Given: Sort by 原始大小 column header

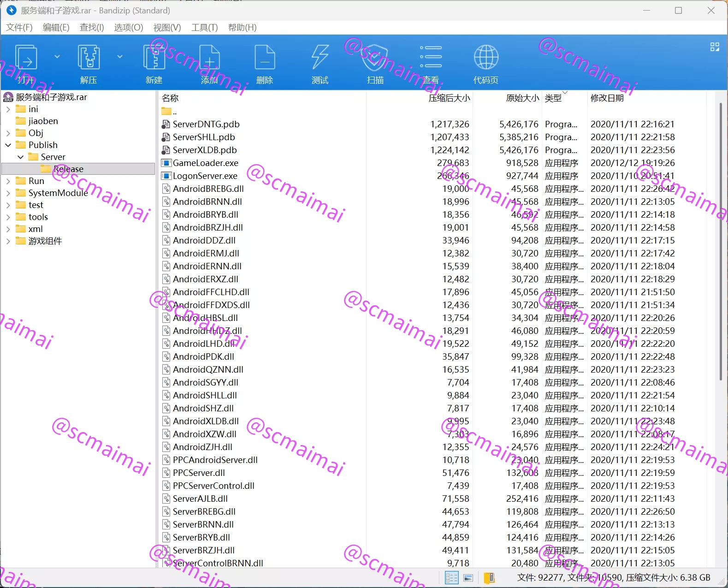Looking at the screenshot, I should pos(508,98).
